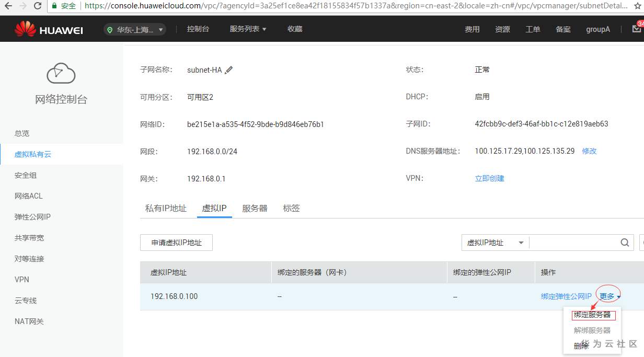Click 收藏 in the top bar
This screenshot has width=644, height=357.
click(x=295, y=29)
